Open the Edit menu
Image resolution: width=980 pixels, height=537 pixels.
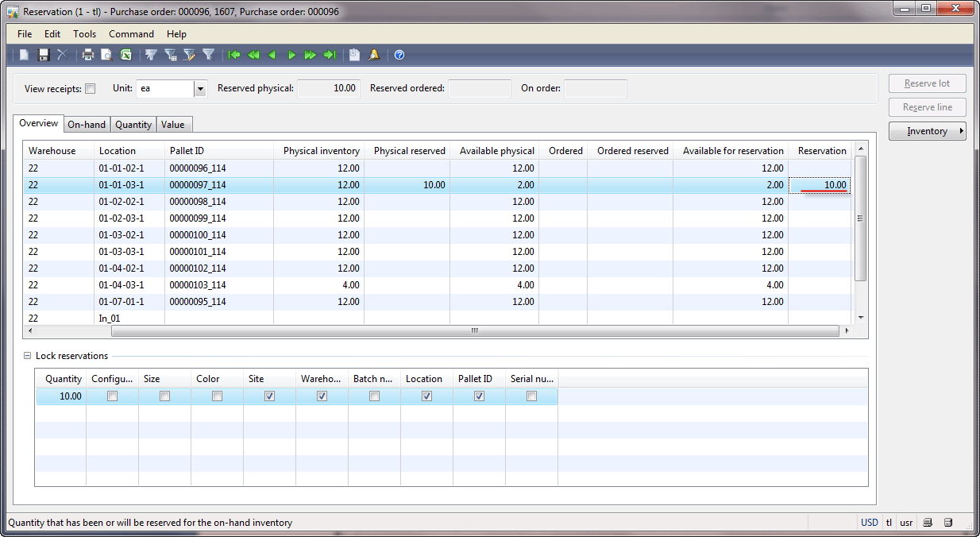point(52,34)
